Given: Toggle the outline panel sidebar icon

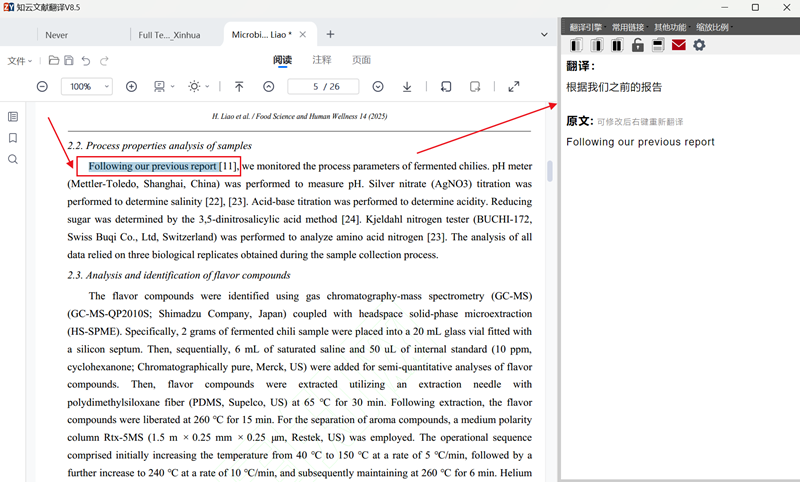Looking at the screenshot, I should pyautogui.click(x=13, y=117).
